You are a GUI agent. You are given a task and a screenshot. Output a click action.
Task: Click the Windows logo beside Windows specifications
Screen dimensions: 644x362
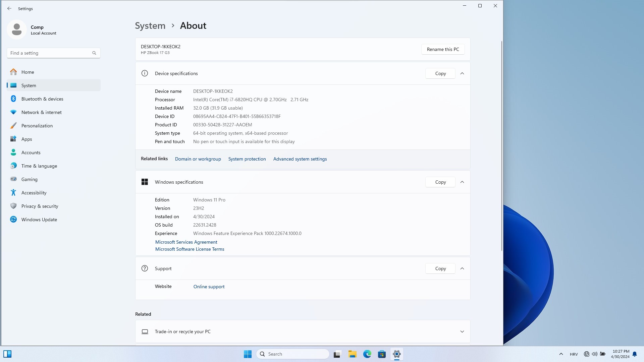[145, 182]
